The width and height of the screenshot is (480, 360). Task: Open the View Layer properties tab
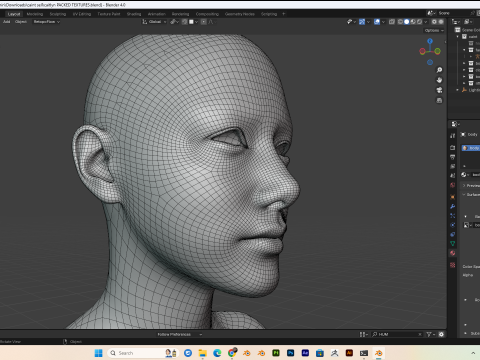pyautogui.click(x=452, y=166)
